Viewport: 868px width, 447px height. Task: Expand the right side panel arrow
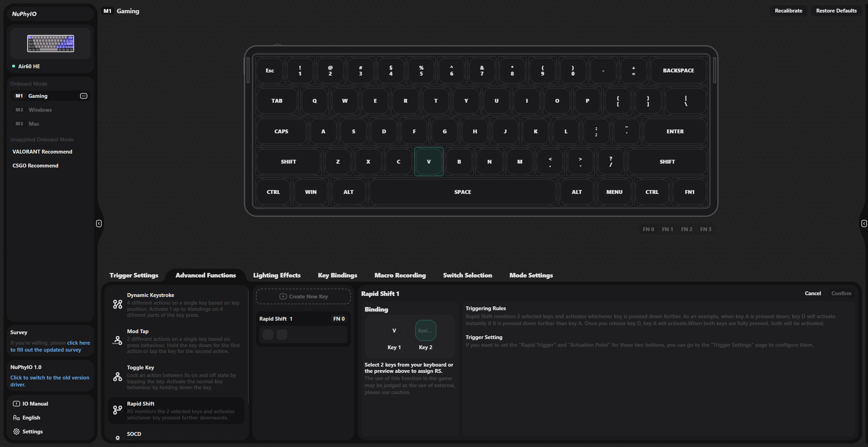864,223
